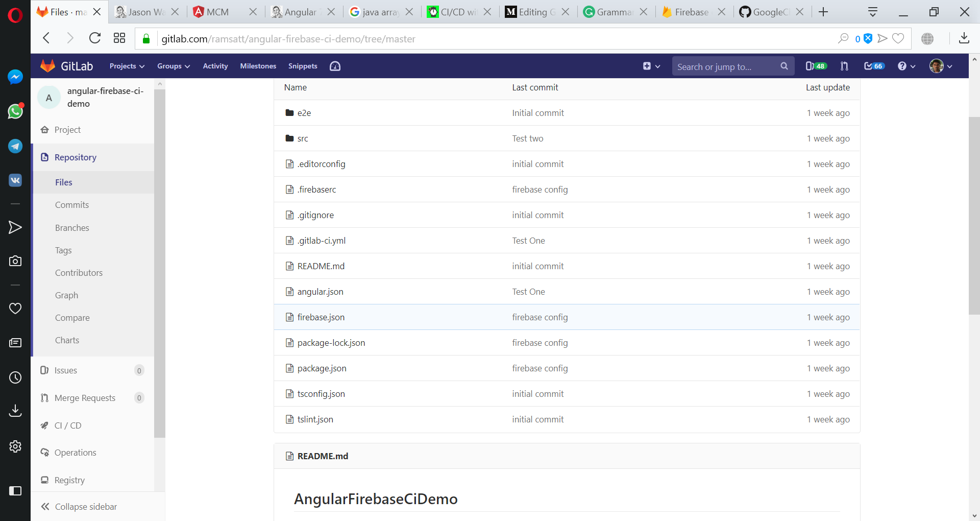This screenshot has height=521, width=980.
Task: Open the CI / CD rocket section
Action: pyautogui.click(x=67, y=425)
